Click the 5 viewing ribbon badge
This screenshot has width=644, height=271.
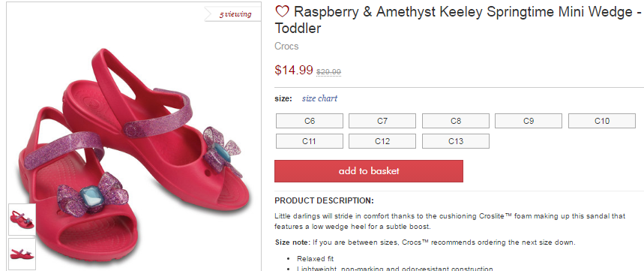point(233,14)
